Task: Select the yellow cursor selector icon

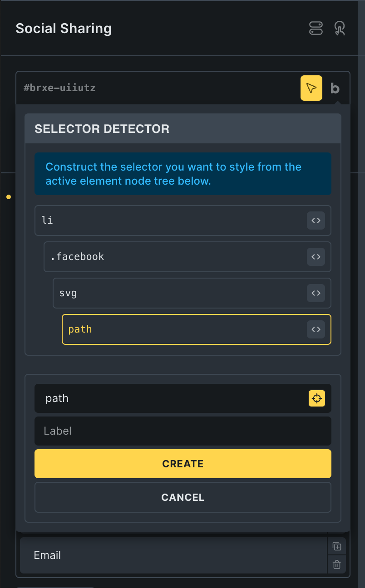Action: pos(311,88)
